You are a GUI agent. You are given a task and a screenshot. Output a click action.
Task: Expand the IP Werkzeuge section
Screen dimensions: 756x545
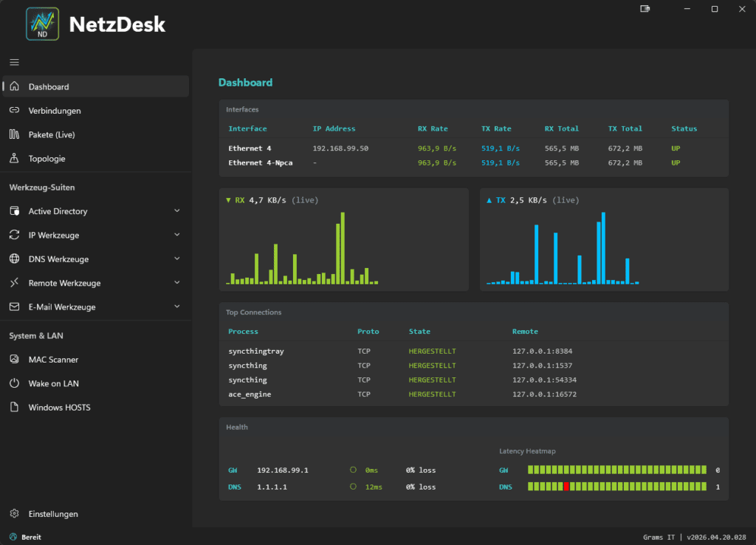[x=176, y=236]
